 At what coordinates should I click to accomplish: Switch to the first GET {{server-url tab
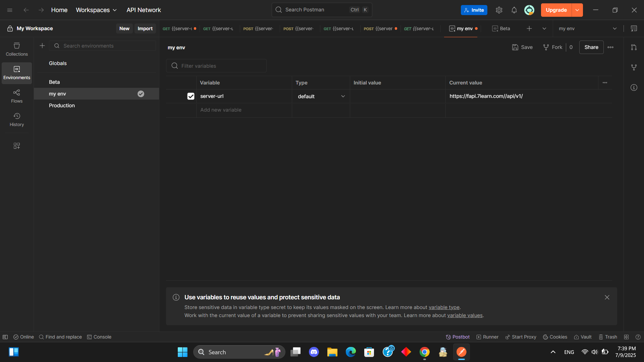click(179, 28)
